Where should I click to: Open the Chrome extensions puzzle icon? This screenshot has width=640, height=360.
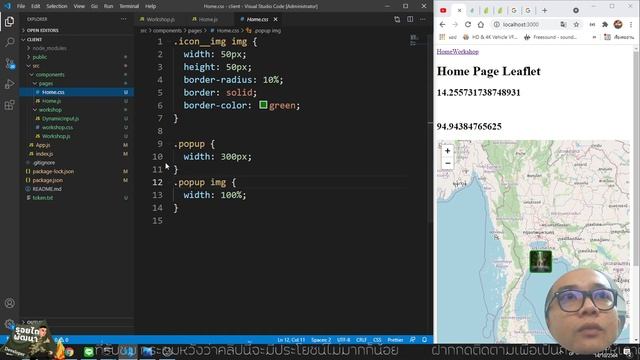pyautogui.click(x=605, y=24)
